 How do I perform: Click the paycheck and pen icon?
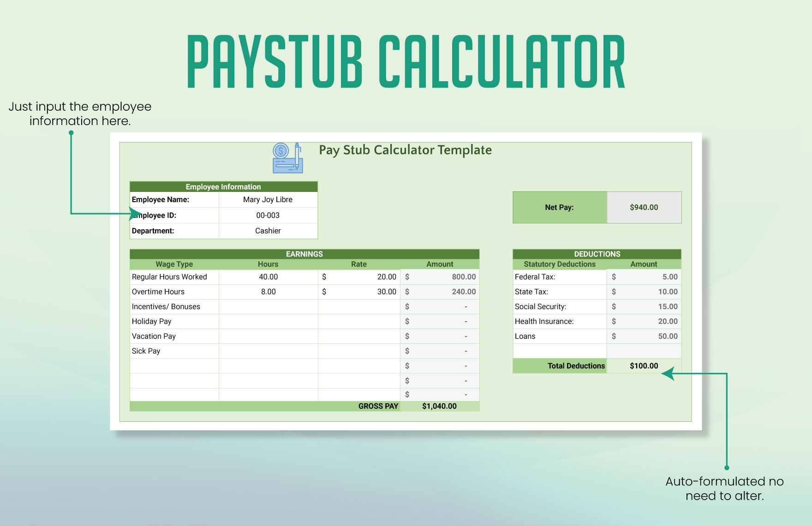(x=288, y=158)
